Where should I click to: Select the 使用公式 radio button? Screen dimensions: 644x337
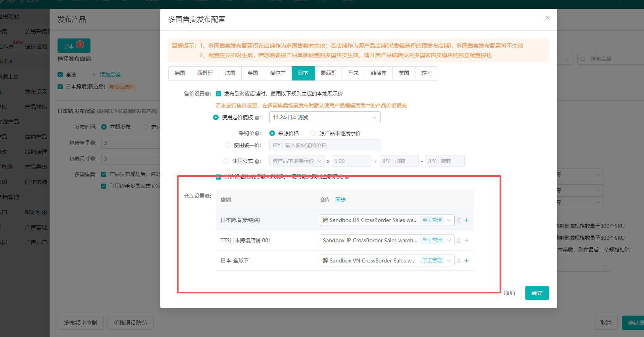coord(226,161)
